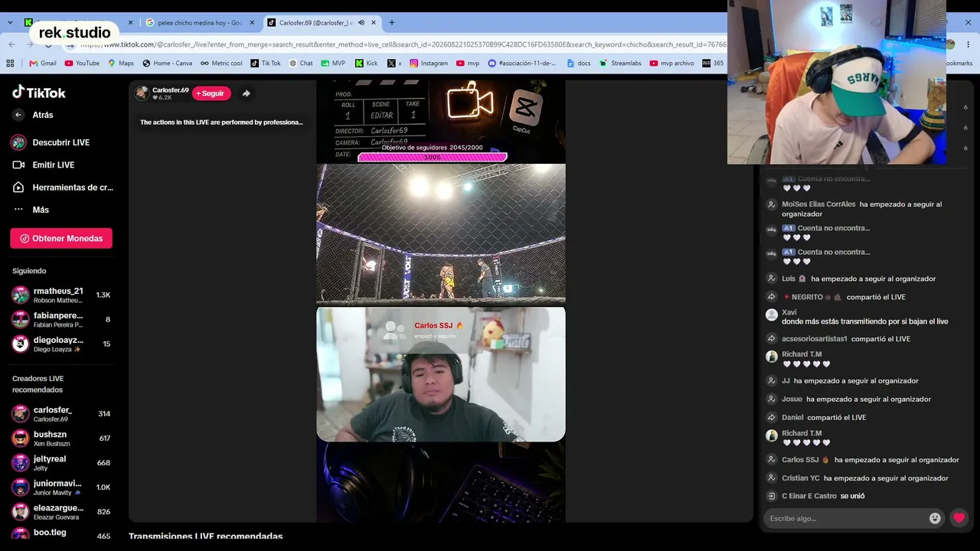Select eleazargue... in recommended LIVE creators
This screenshot has height=551, width=980.
tap(61, 512)
